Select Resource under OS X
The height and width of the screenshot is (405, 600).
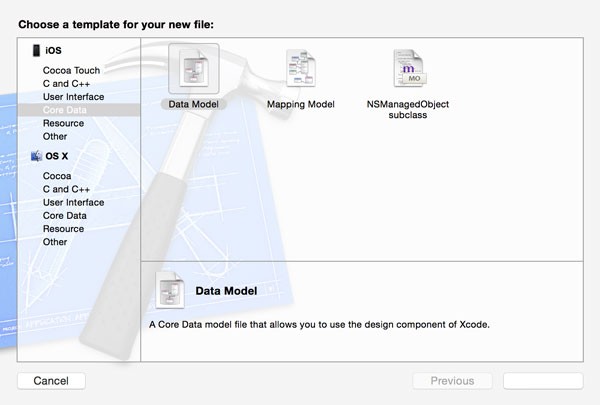64,229
